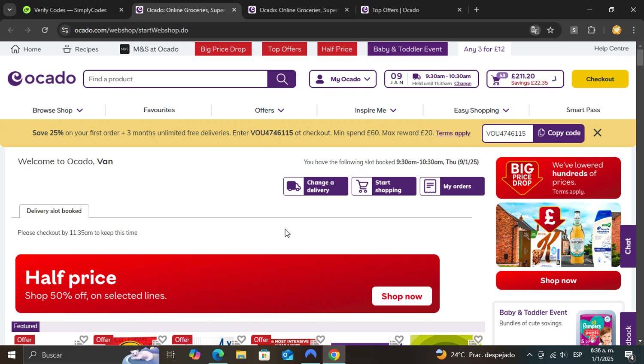Image resolution: width=644 pixels, height=364 pixels.
Task: Click the purple search magnifier button
Action: tap(282, 79)
